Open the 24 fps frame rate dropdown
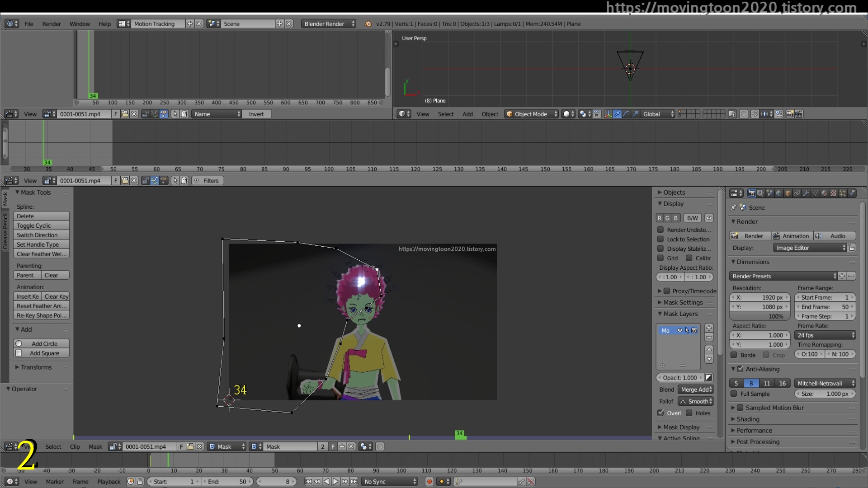The height and width of the screenshot is (488, 868). [x=825, y=335]
